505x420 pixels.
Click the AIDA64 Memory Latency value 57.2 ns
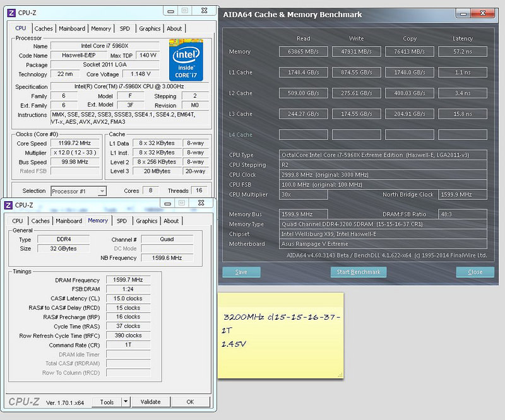(x=463, y=52)
